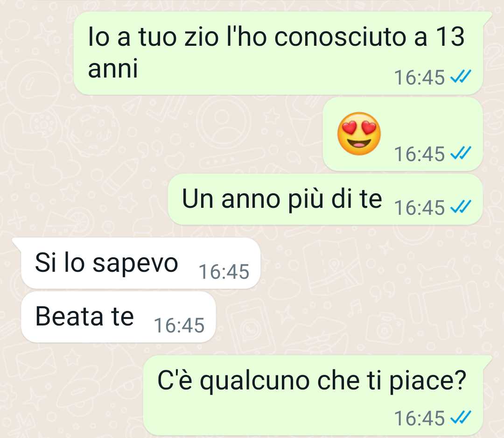Click read checkmarks on the '13 anni' message

coord(461,77)
